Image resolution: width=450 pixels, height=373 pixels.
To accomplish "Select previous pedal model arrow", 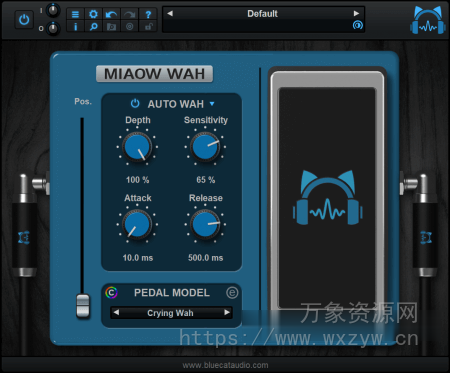I will 116,313.
